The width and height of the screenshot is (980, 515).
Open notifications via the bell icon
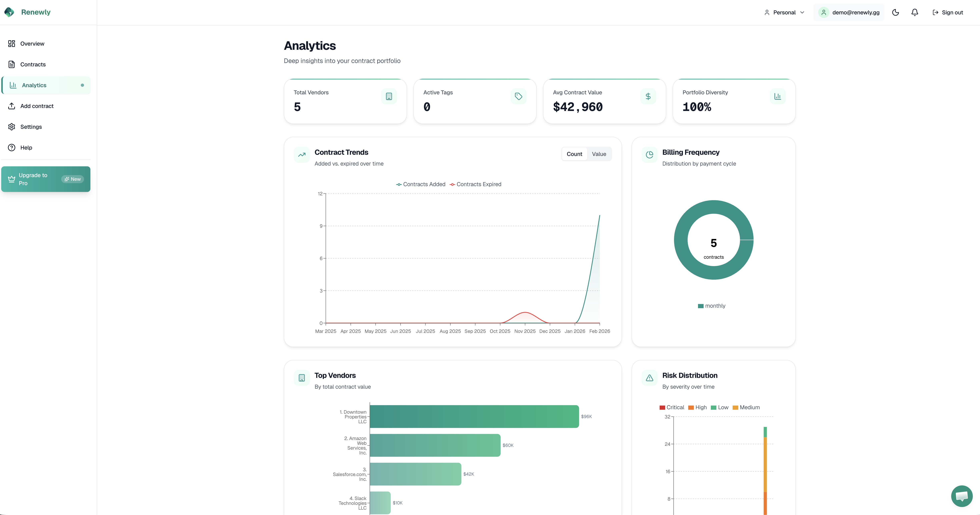tap(914, 12)
